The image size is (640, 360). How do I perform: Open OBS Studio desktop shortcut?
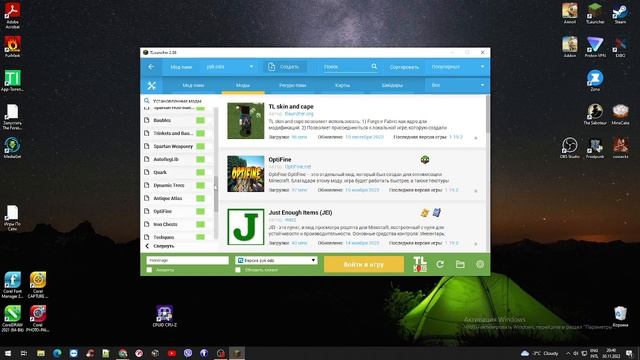[569, 147]
